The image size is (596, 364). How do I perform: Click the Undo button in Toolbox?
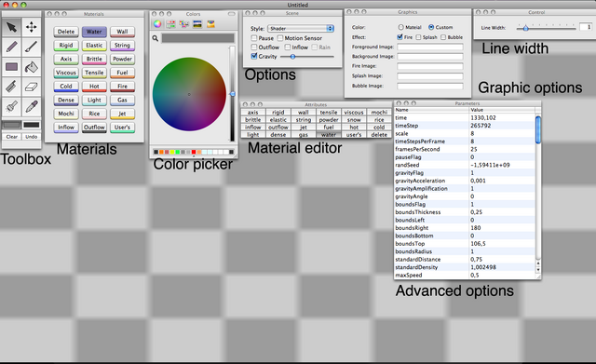(x=32, y=137)
